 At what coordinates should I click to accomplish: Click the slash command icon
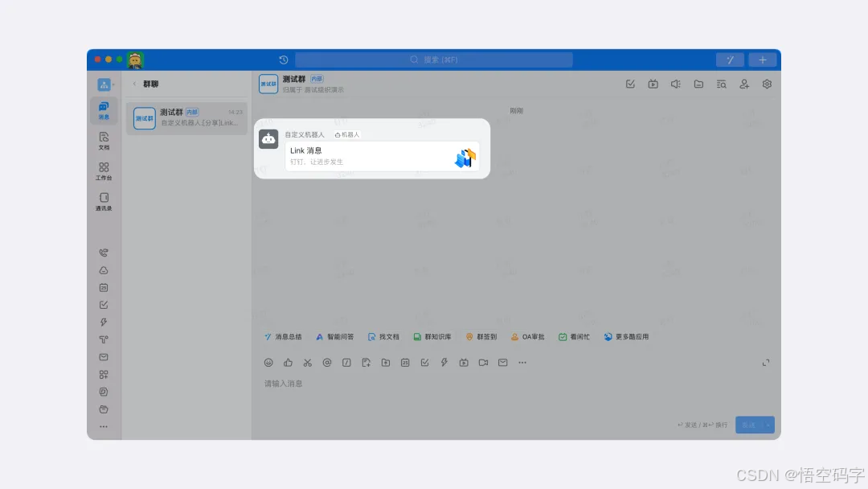[x=346, y=363]
